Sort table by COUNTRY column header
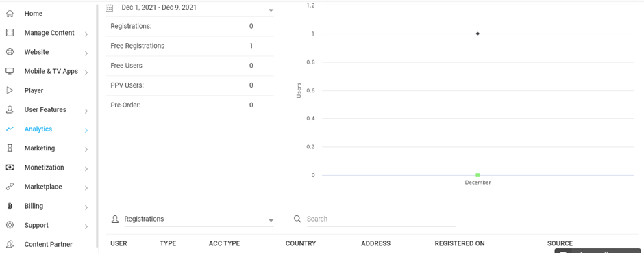Screen dimensions: 644x253 (x=301, y=243)
